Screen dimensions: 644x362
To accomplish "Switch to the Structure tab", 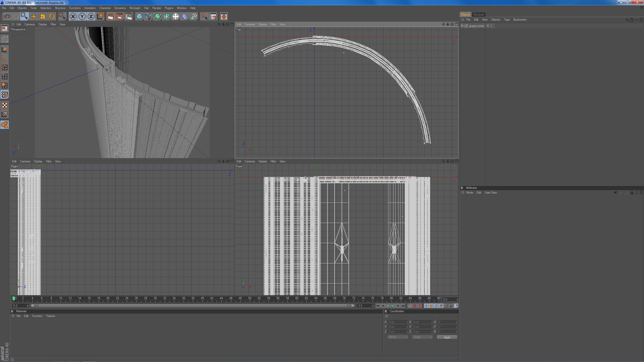I will pos(478,15).
